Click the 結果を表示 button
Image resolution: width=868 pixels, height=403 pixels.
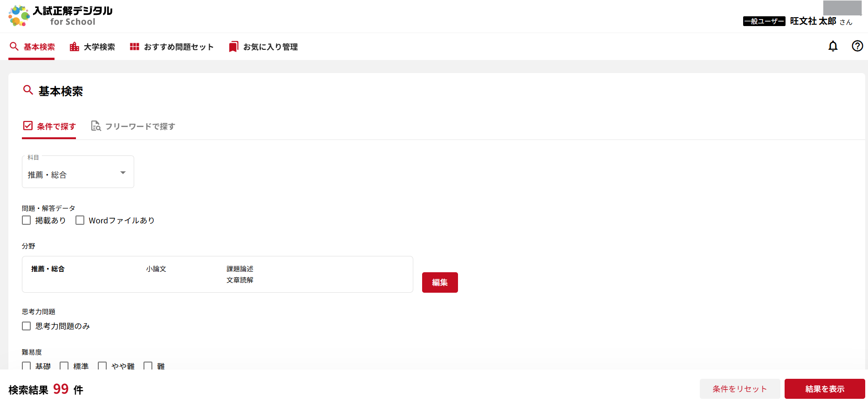click(x=825, y=389)
